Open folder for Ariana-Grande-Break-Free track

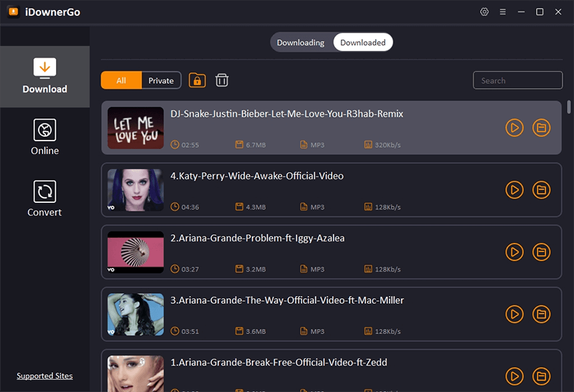541,376
